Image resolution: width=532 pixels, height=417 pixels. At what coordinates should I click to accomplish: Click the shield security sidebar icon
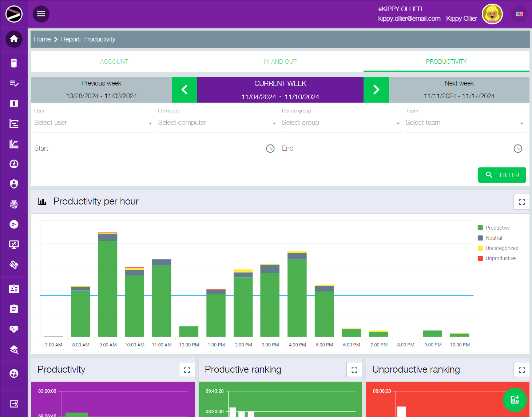coord(14,184)
